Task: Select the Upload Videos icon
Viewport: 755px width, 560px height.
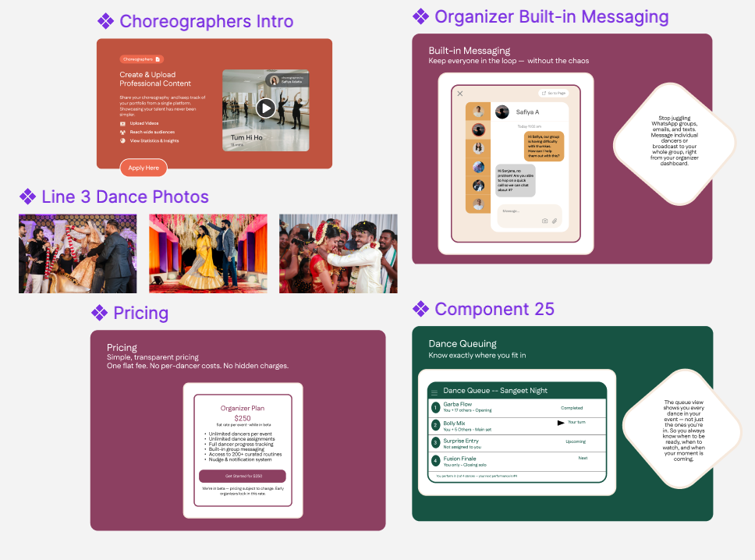Action: tap(122, 123)
